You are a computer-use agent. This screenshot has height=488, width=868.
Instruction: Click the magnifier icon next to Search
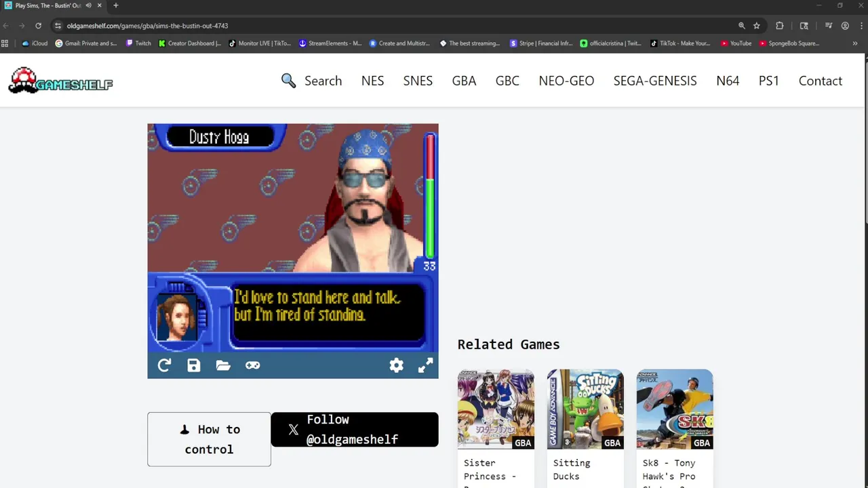point(289,81)
